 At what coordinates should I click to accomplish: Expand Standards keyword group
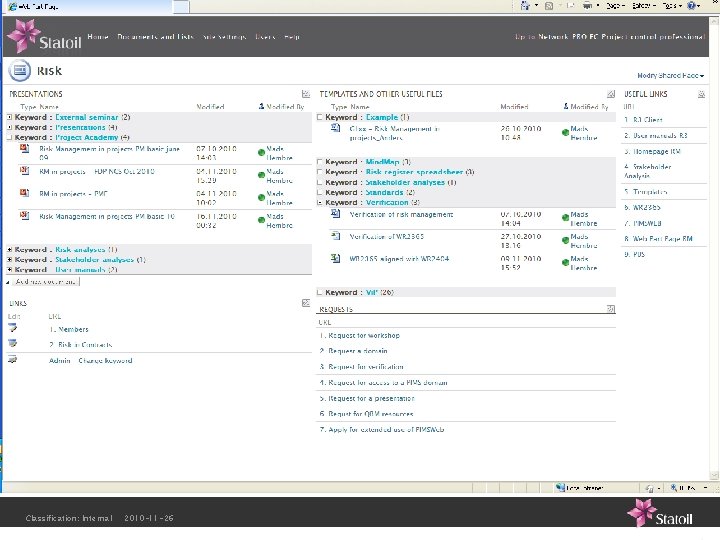click(x=320, y=192)
